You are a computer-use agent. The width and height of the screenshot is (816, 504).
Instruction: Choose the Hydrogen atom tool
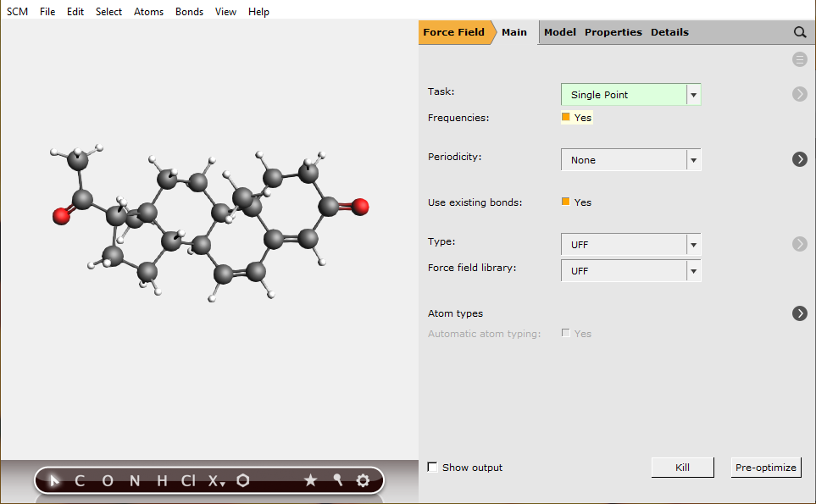(161, 480)
